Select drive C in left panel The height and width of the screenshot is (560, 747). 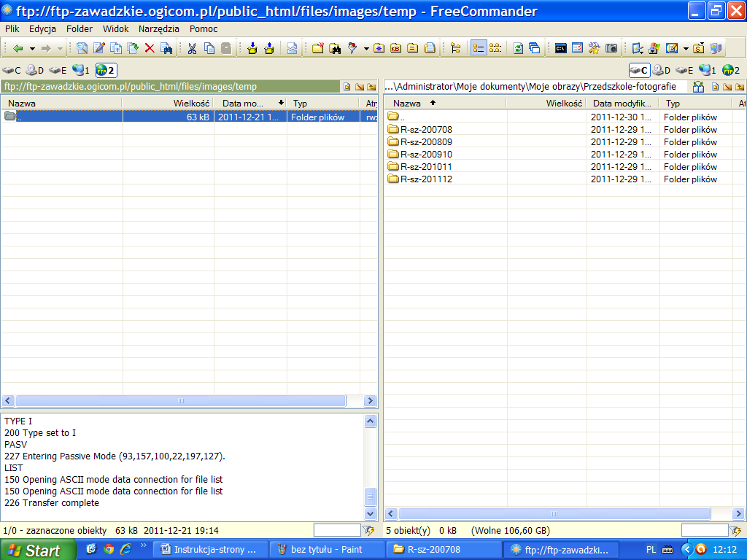tap(12, 71)
